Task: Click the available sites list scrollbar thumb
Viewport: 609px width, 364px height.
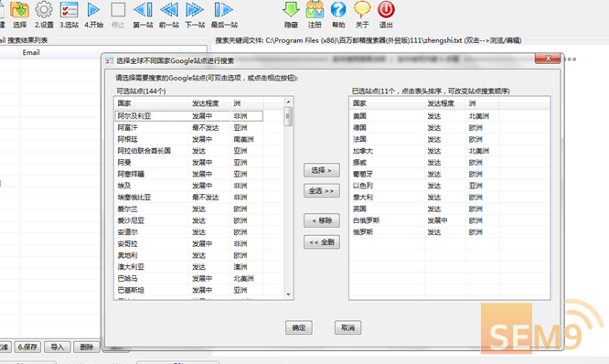Action: pos(288,116)
